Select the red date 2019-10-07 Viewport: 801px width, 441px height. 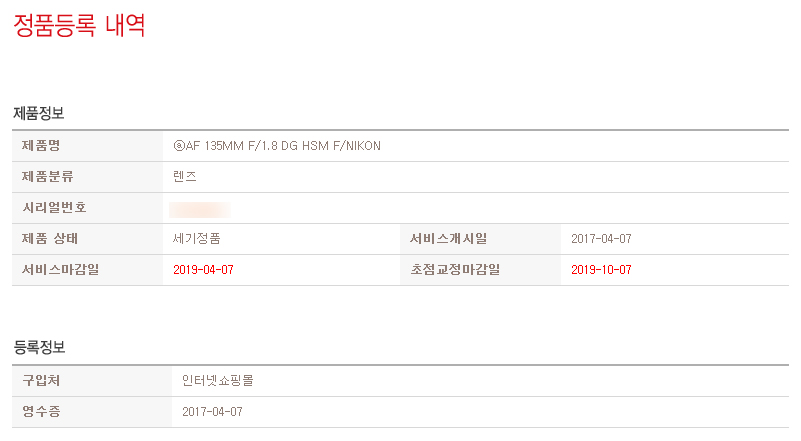601,270
